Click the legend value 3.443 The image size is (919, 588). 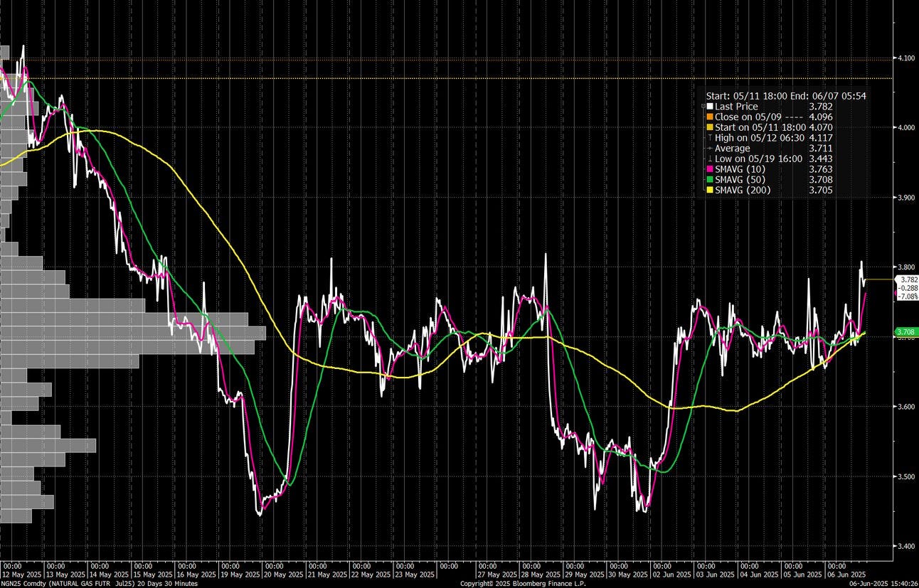tap(821, 159)
